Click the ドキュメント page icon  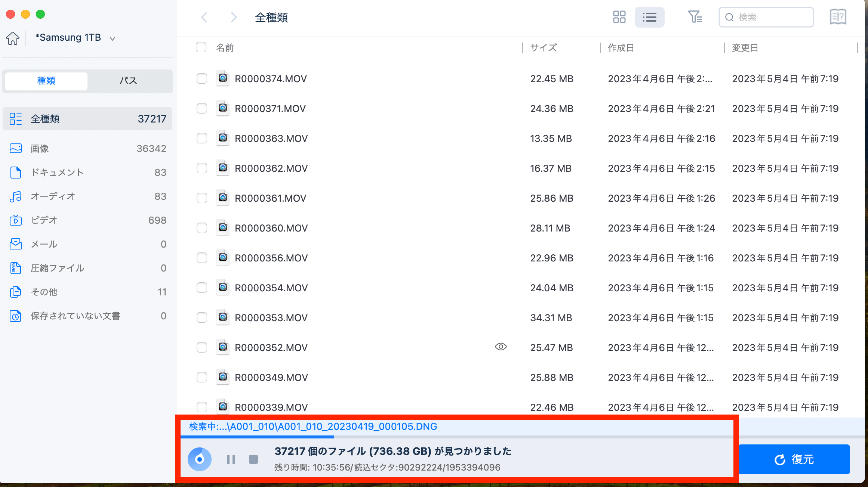pyautogui.click(x=16, y=173)
